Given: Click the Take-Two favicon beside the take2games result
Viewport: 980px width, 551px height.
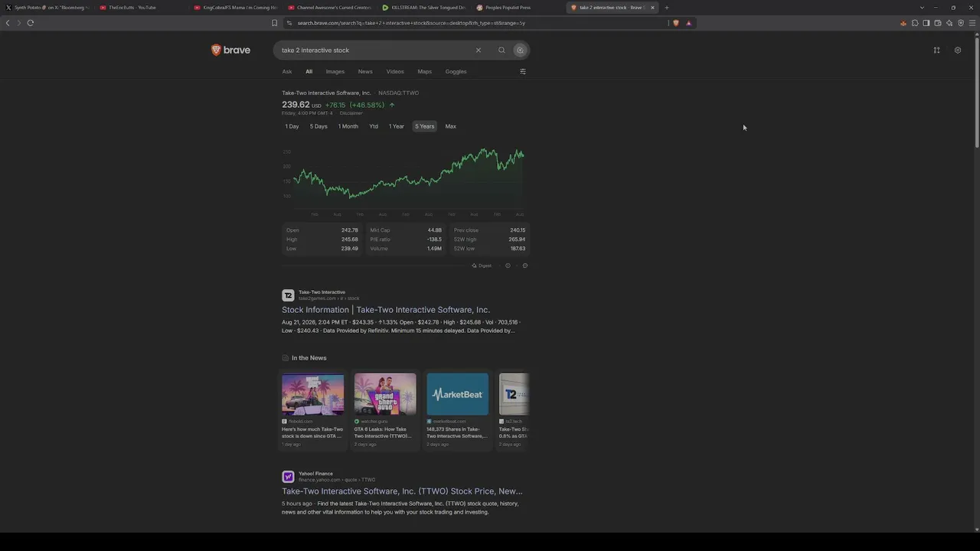Looking at the screenshot, I should pyautogui.click(x=288, y=295).
